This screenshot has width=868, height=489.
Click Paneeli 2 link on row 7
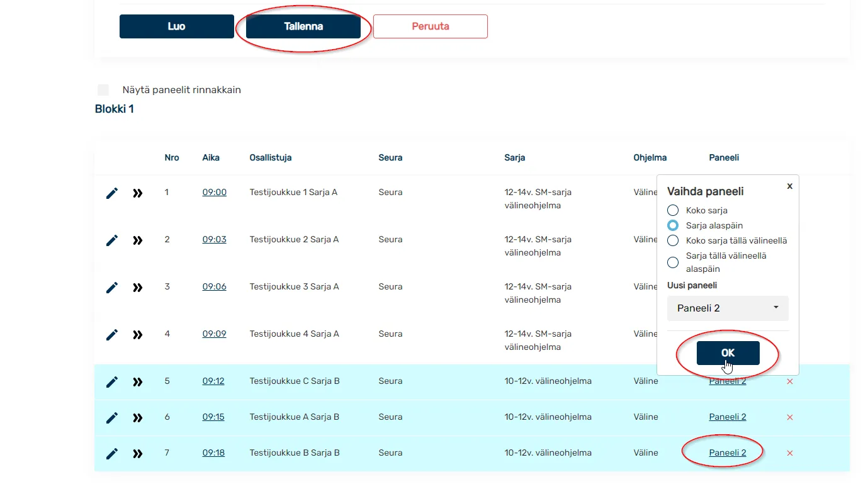click(x=728, y=452)
